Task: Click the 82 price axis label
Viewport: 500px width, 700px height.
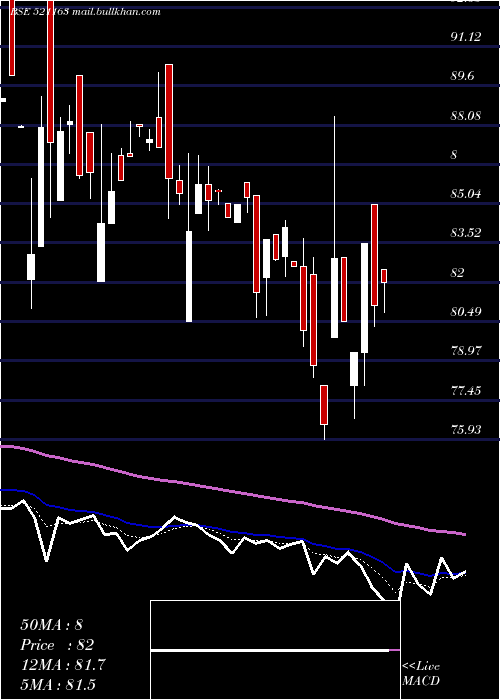Action: 458,272
